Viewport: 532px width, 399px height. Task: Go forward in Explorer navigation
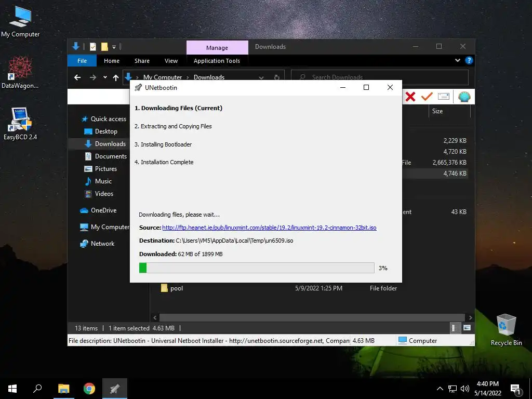click(92, 77)
